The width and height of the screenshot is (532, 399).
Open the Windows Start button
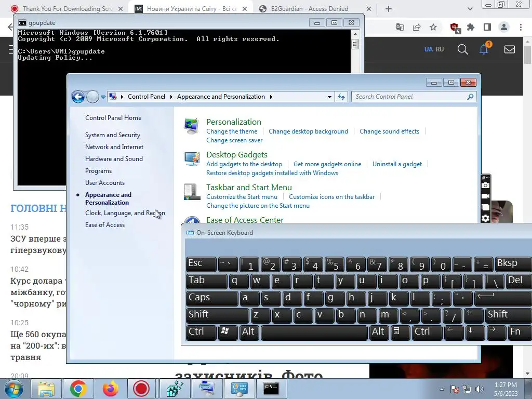pyautogui.click(x=14, y=389)
